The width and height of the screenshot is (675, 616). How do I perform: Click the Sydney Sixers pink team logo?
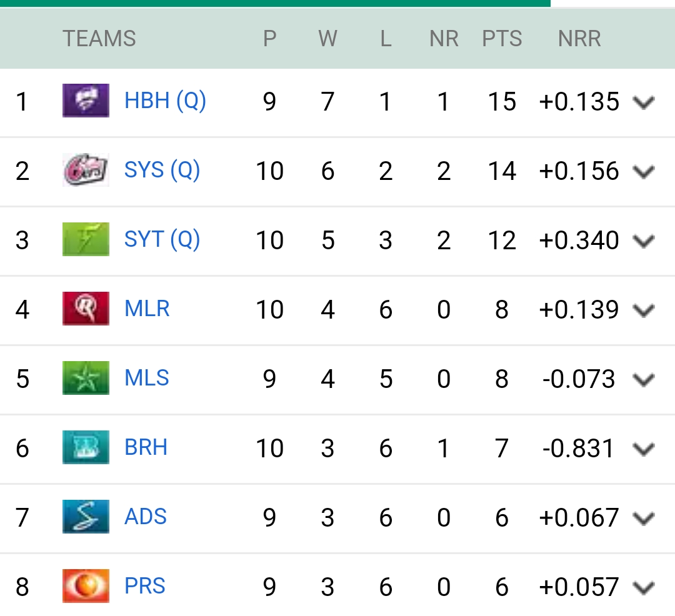[x=86, y=170]
